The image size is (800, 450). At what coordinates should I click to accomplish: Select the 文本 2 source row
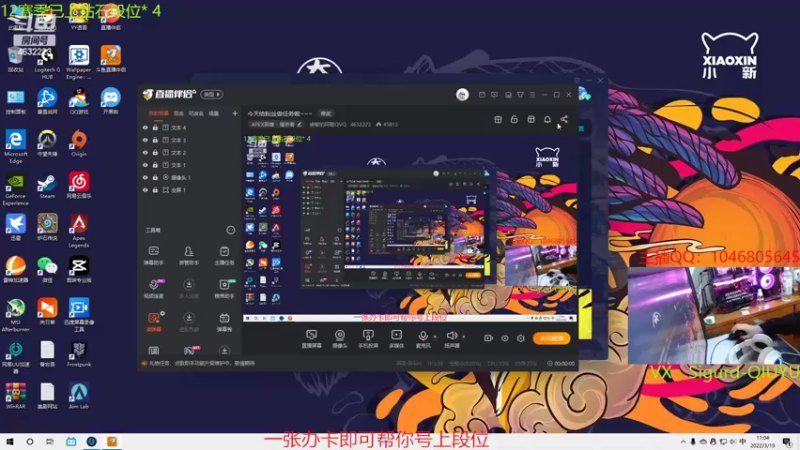point(190,153)
